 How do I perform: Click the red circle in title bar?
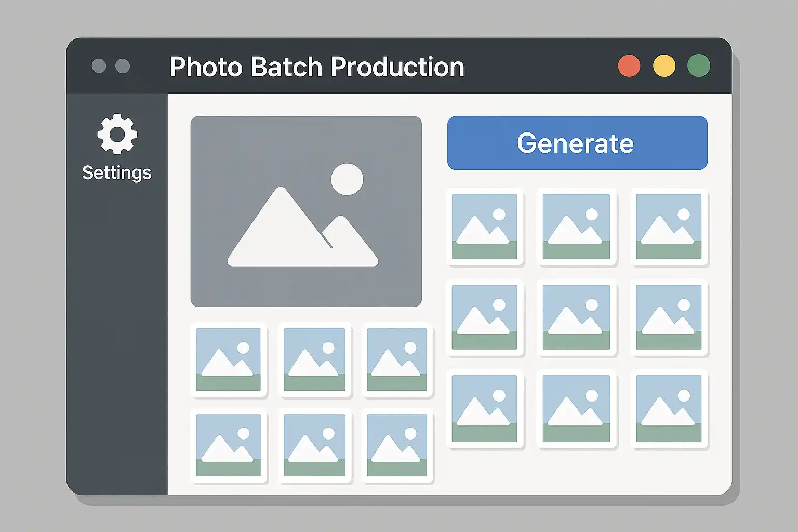point(629,66)
